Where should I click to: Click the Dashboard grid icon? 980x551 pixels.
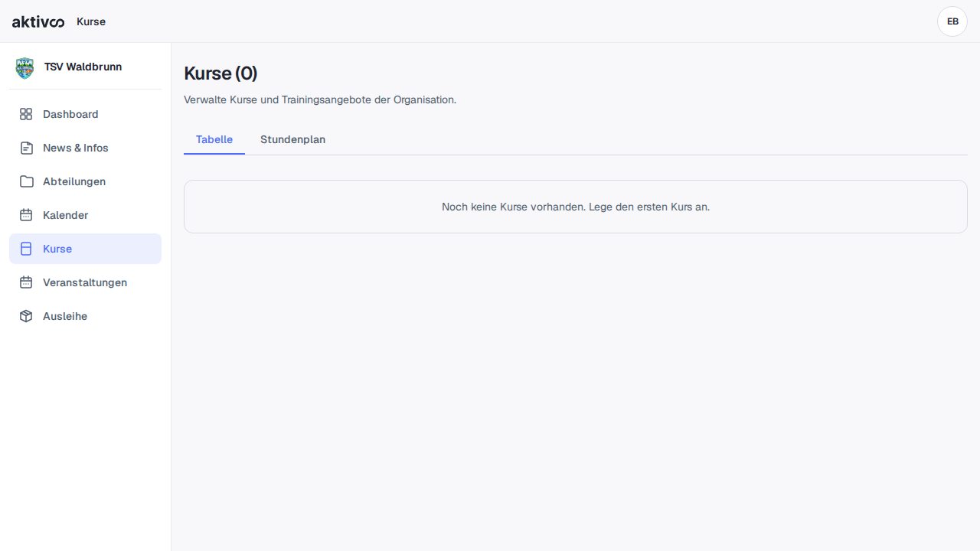click(26, 114)
